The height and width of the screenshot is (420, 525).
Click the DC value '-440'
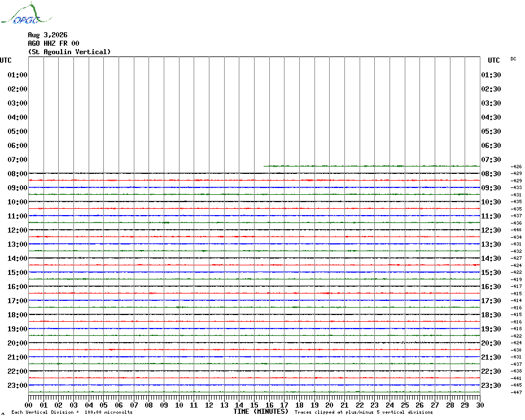pos(516,230)
